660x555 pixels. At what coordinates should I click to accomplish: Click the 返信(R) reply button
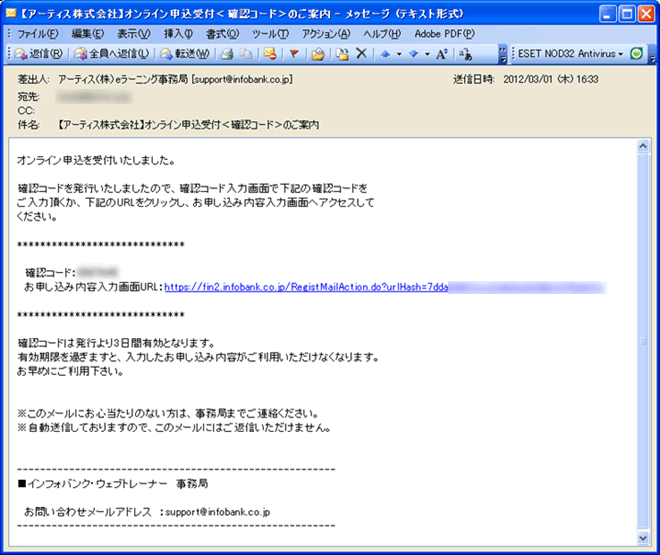coord(39,54)
